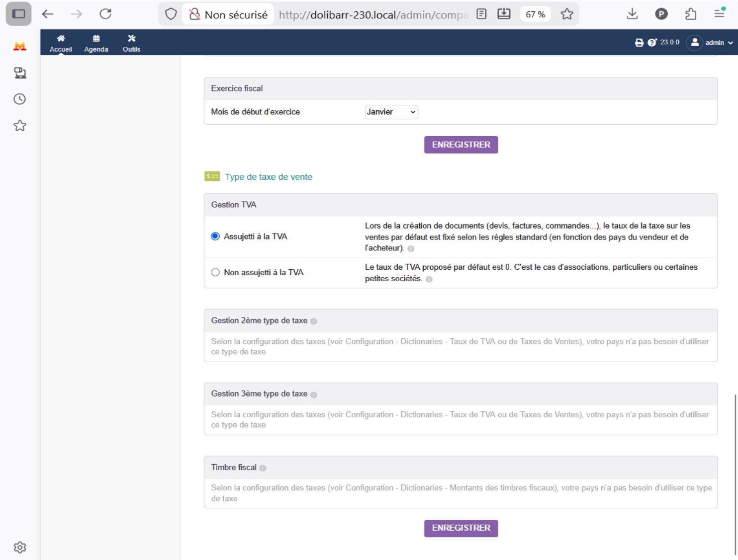738x560 pixels.
Task: Click the upper ENREGISTRER button
Action: pyautogui.click(x=461, y=145)
